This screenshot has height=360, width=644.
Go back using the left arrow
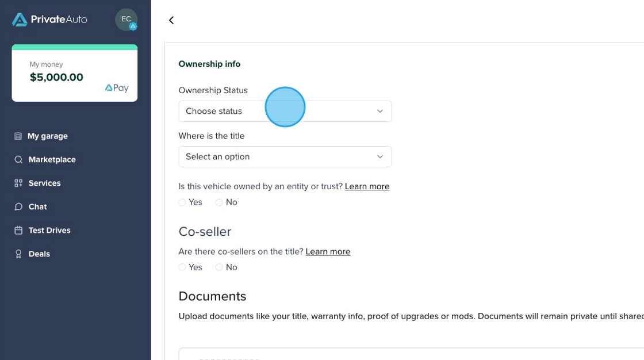(171, 20)
